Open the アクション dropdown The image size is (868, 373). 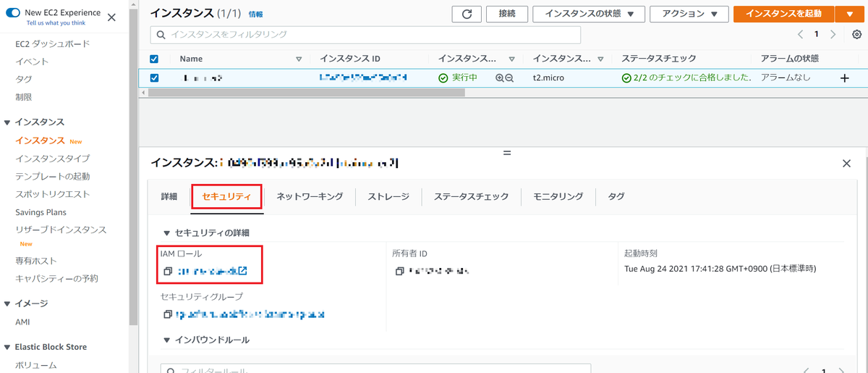pos(689,14)
